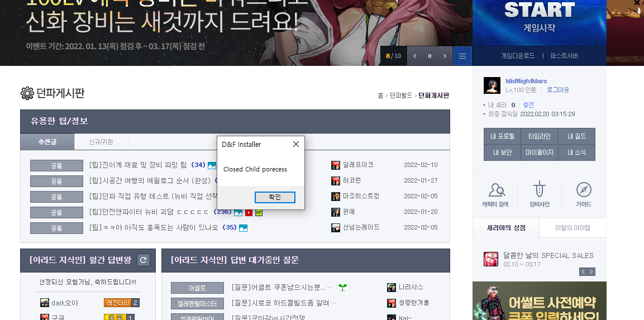
Task: Open 마이페이지 button
Action: [539, 152]
